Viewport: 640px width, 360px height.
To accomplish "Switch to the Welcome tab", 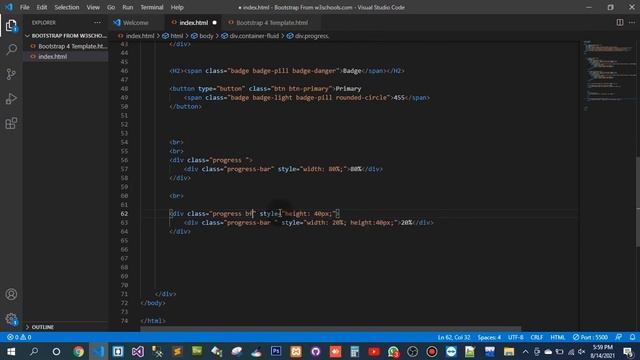I will pyautogui.click(x=136, y=22).
